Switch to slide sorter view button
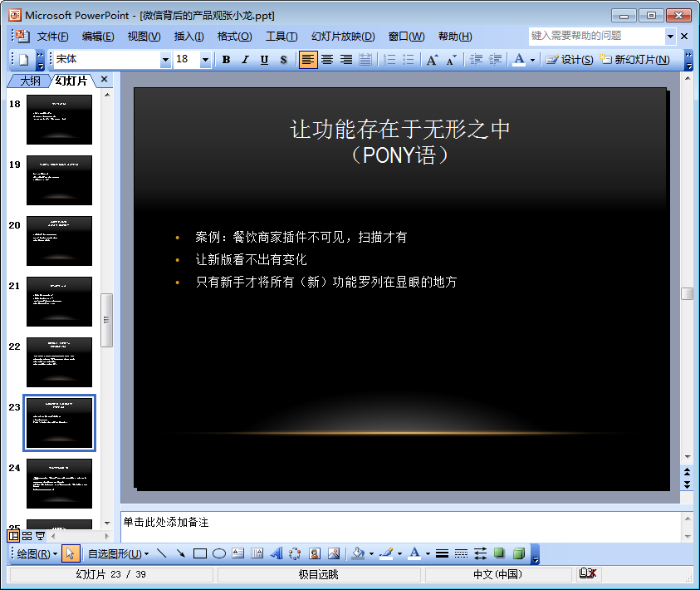700x590 pixels. click(27, 536)
